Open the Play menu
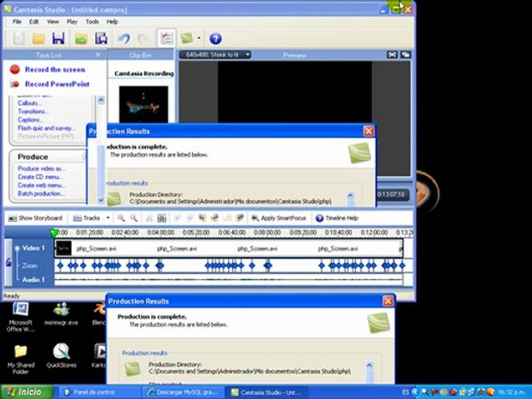 click(72, 22)
